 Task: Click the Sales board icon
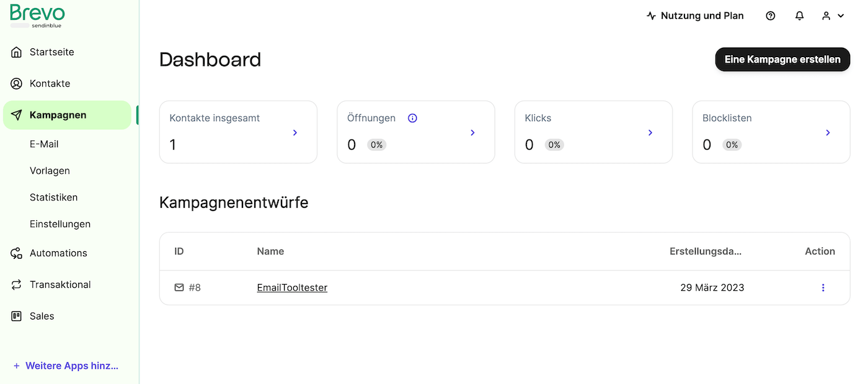17,316
